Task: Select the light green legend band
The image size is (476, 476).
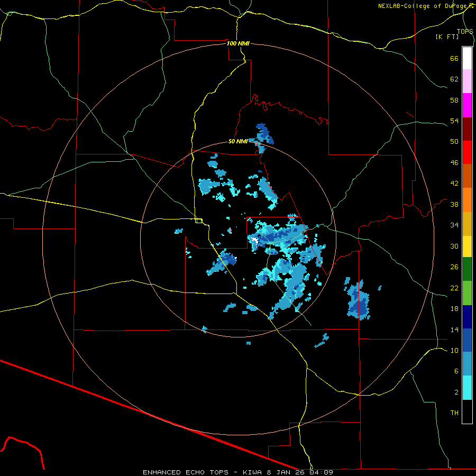Action: coord(467,293)
